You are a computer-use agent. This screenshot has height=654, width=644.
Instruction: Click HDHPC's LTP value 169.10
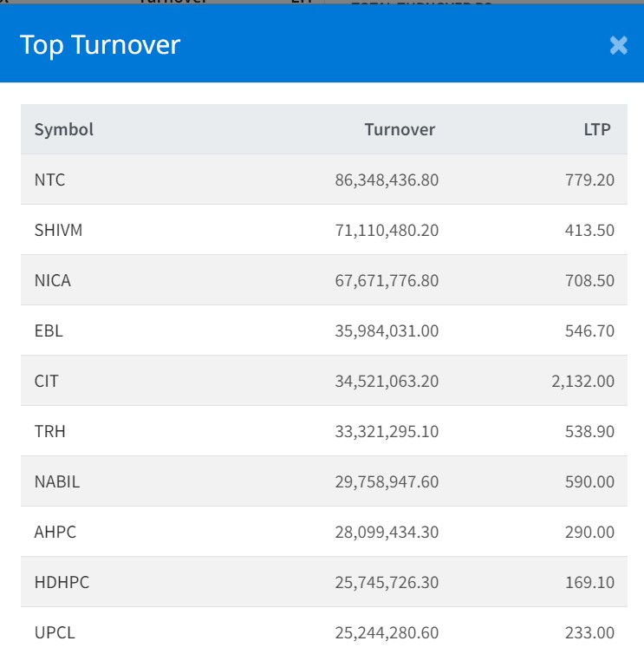coord(589,582)
